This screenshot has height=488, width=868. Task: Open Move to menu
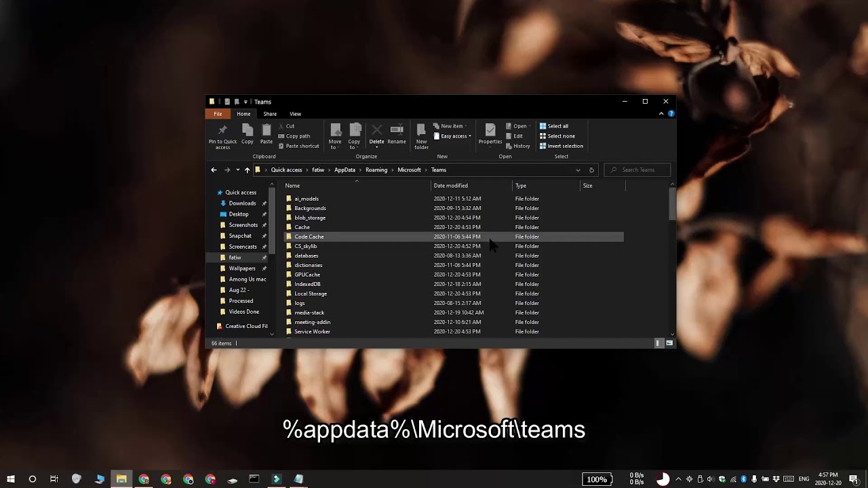335,136
